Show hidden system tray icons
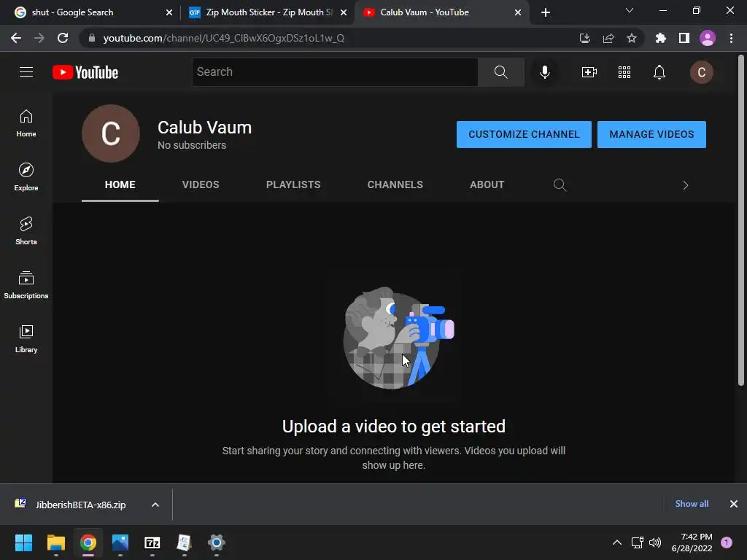 pyautogui.click(x=617, y=542)
